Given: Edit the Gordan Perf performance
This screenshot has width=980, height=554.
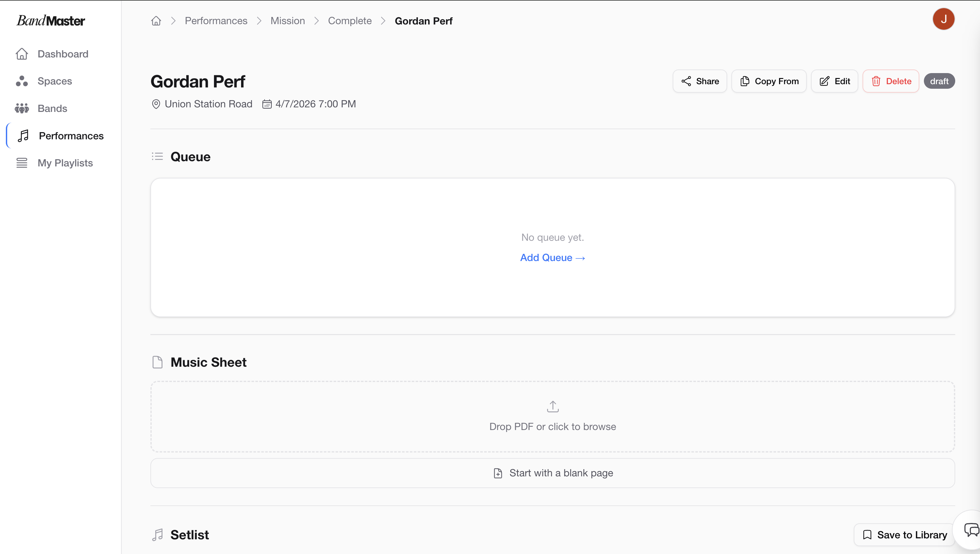Looking at the screenshot, I should pyautogui.click(x=834, y=81).
